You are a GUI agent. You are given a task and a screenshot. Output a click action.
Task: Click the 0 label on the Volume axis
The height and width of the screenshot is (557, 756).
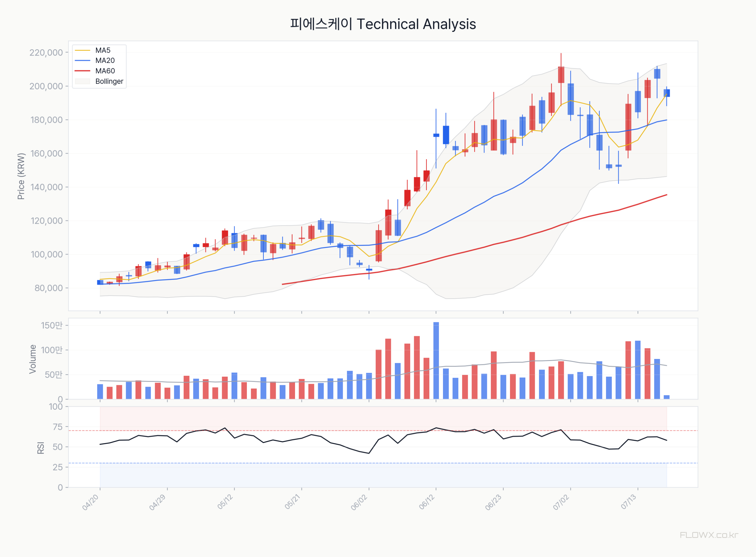[x=60, y=399]
